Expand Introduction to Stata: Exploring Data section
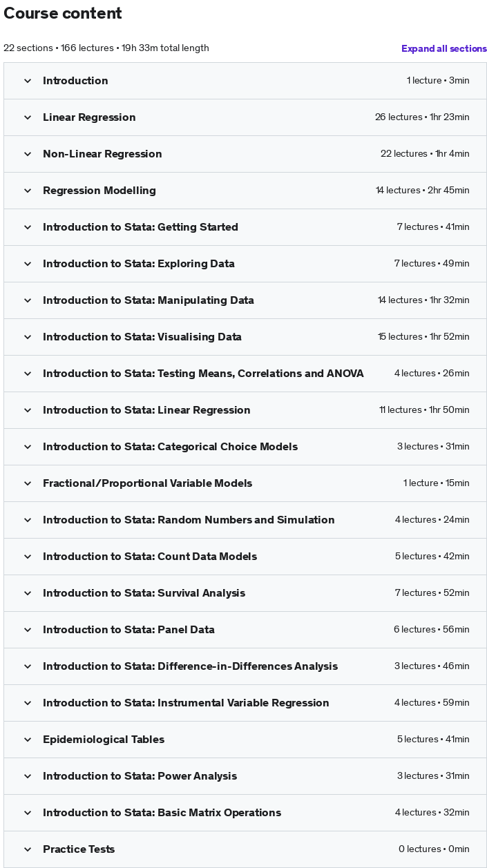The height and width of the screenshot is (868, 487). [245, 264]
